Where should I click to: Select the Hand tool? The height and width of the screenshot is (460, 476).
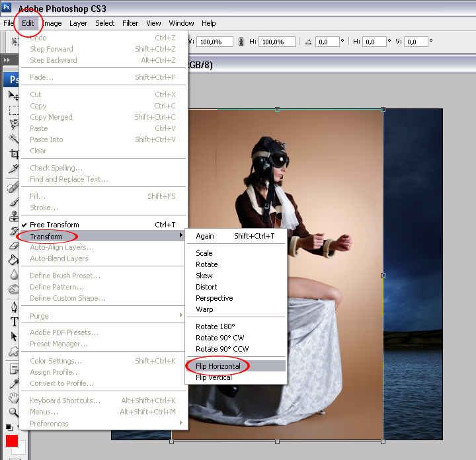[13, 398]
